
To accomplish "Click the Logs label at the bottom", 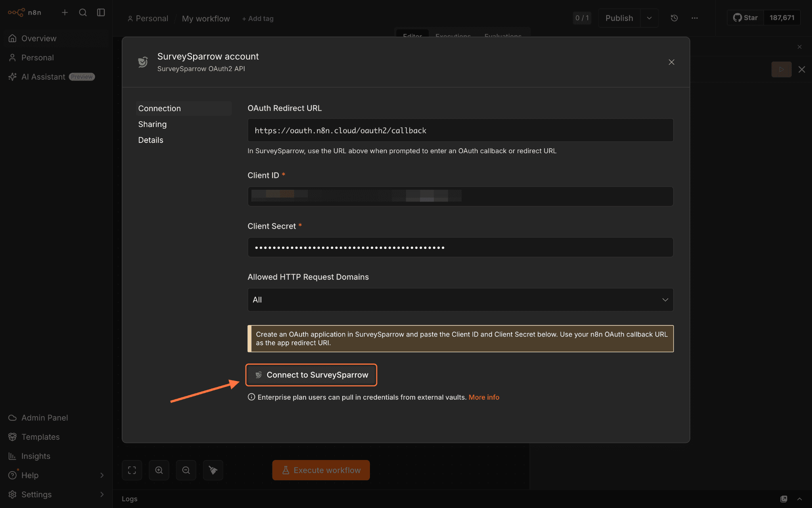I will [x=130, y=499].
